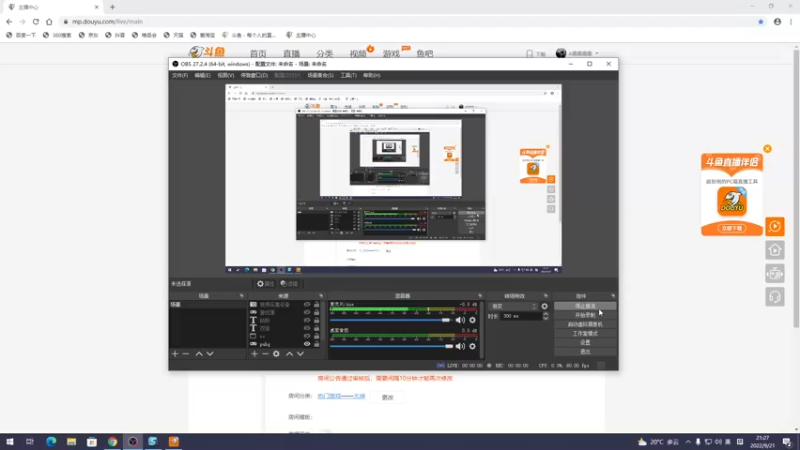The width and height of the screenshot is (800, 450).
Task: Move the source up in the Sources list
Action: [289, 354]
